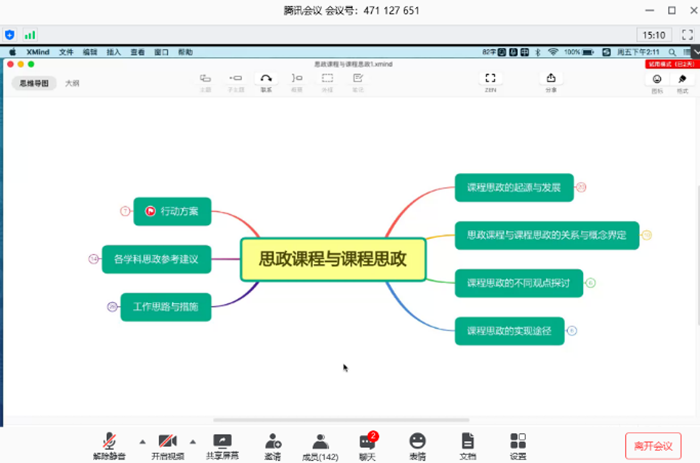The width and height of the screenshot is (700, 463).
Task: Open the 文件 menu in menu bar
Action: click(x=66, y=51)
